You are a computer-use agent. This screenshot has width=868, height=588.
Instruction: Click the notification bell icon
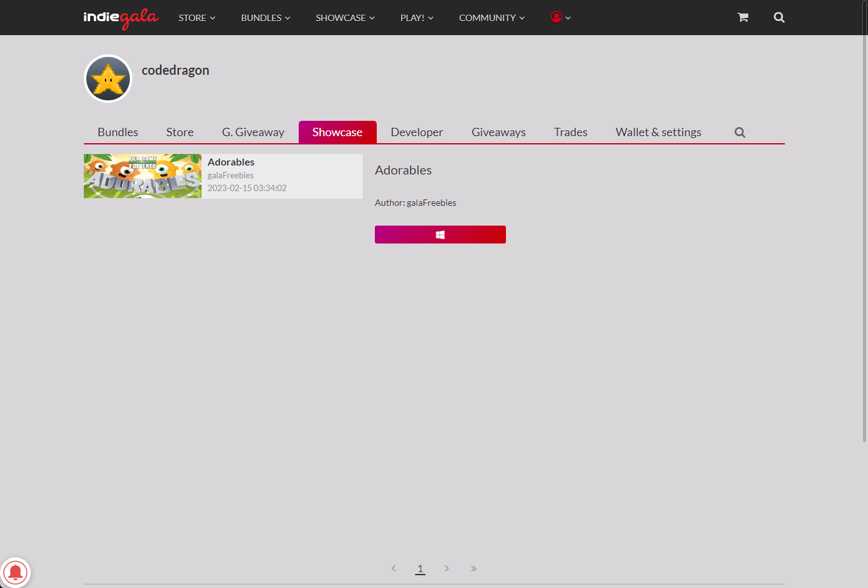click(x=15, y=572)
